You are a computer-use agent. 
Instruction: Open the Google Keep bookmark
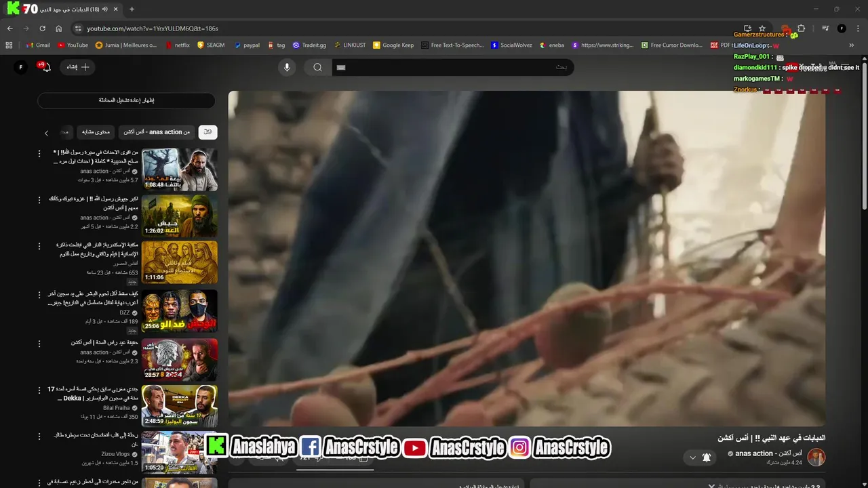(x=393, y=45)
